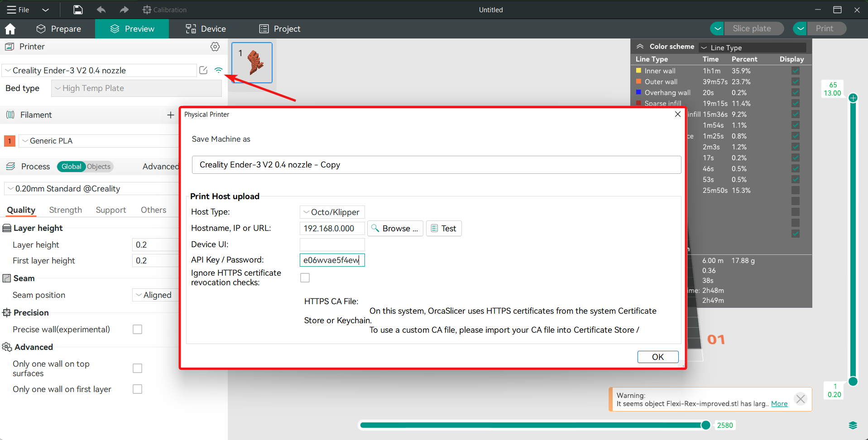Close the Physical Printer dialog
Viewport: 868px width, 440px height.
click(x=678, y=114)
